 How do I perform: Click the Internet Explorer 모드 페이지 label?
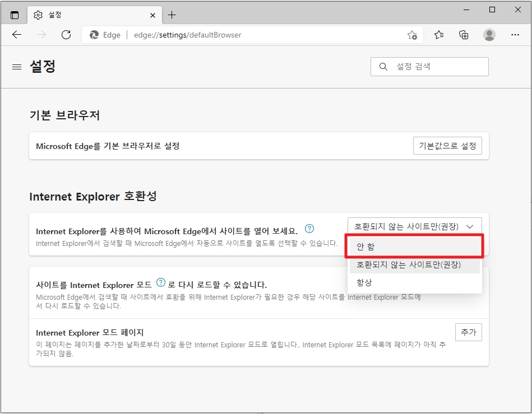[90, 333]
